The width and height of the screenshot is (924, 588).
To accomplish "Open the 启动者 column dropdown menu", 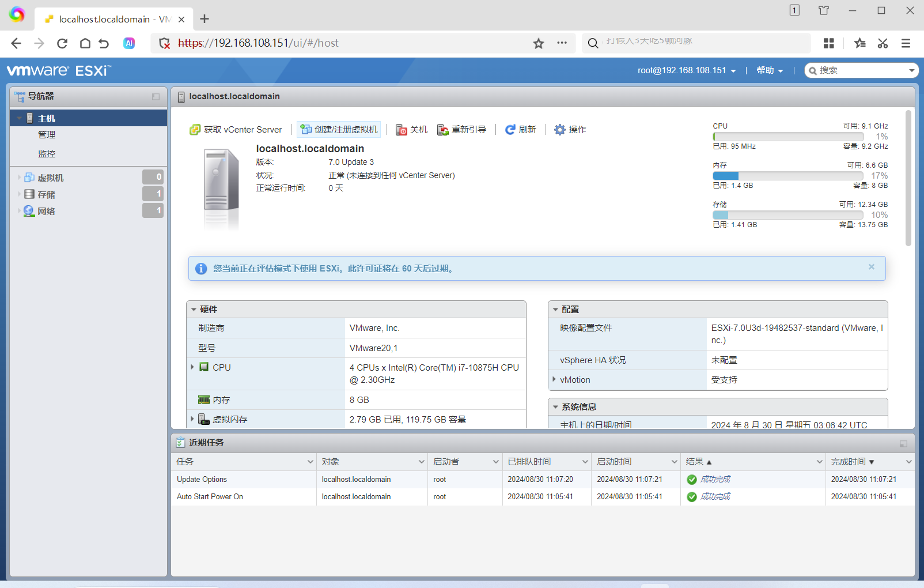I will (495, 462).
